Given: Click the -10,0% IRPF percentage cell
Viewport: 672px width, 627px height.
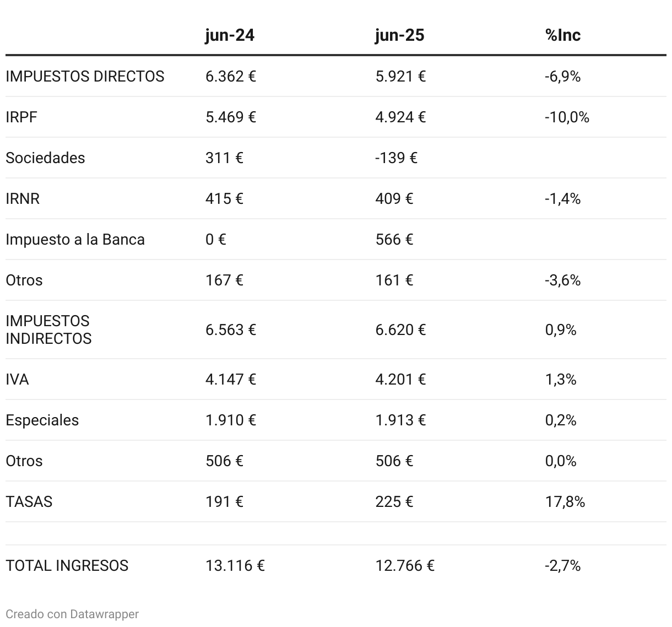Looking at the screenshot, I should [567, 117].
